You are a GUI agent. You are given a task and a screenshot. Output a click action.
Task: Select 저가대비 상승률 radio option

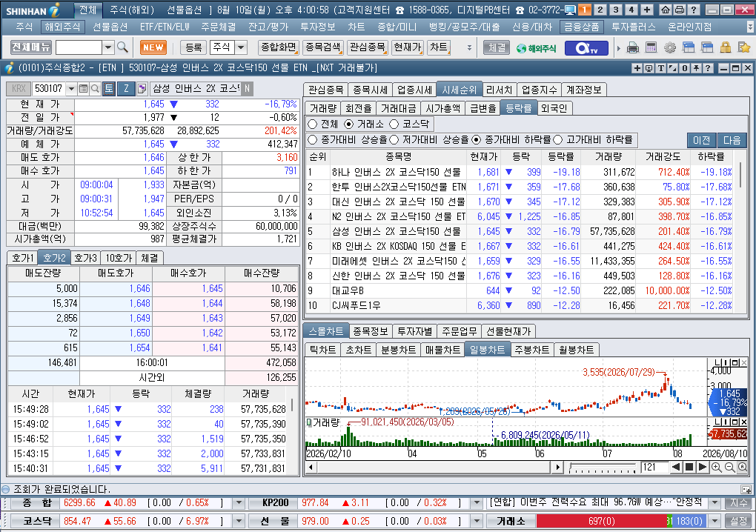[394, 140]
